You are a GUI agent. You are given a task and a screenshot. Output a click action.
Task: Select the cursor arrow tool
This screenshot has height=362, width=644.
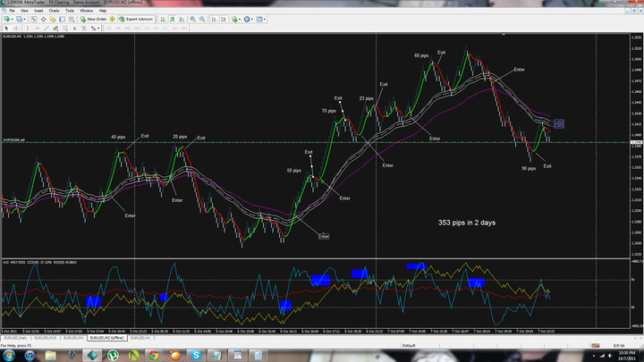pos(7,26)
